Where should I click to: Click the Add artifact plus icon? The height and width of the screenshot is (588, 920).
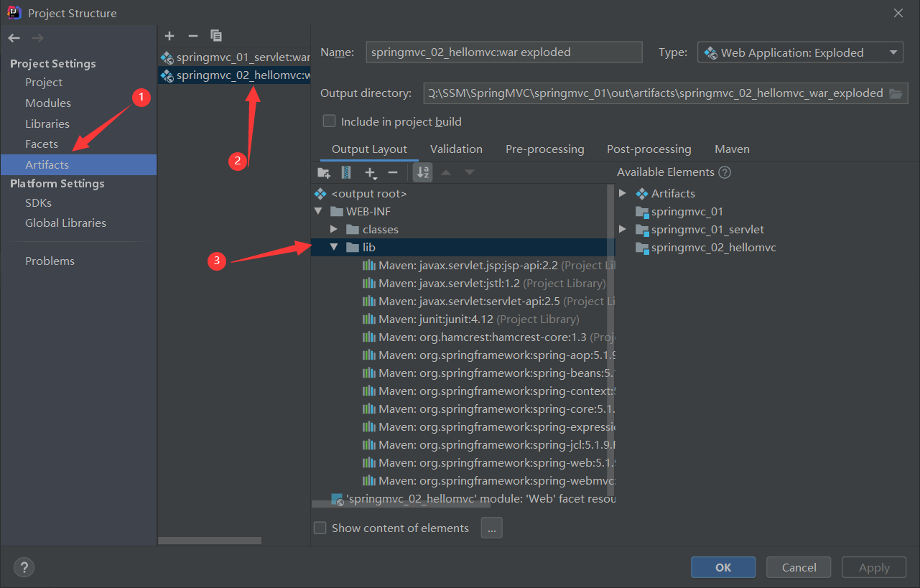pyautogui.click(x=169, y=35)
